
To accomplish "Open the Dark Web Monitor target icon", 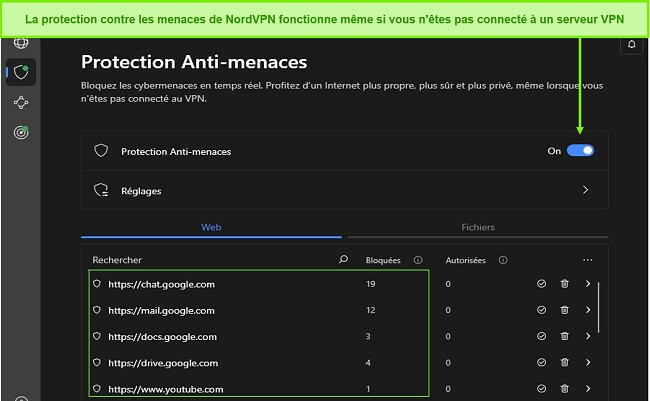I will pos(21,132).
